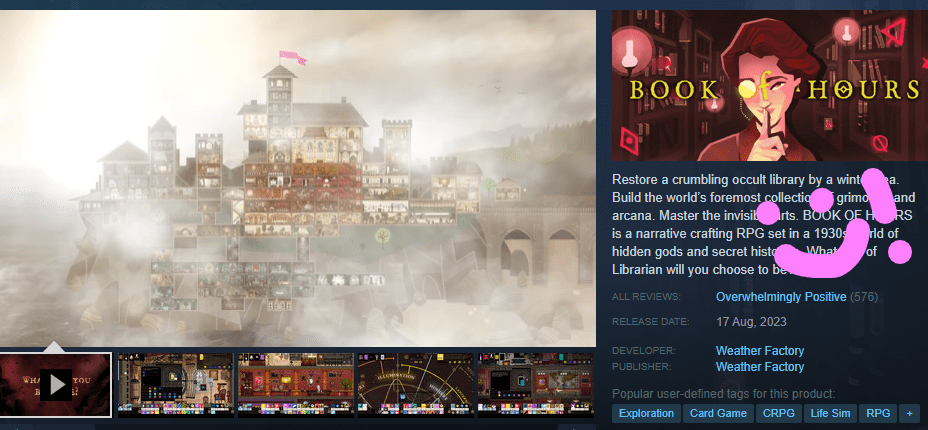Open the Overwhelmingly Positive reviews link
Viewport: 928px width, 430px height.
click(781, 297)
